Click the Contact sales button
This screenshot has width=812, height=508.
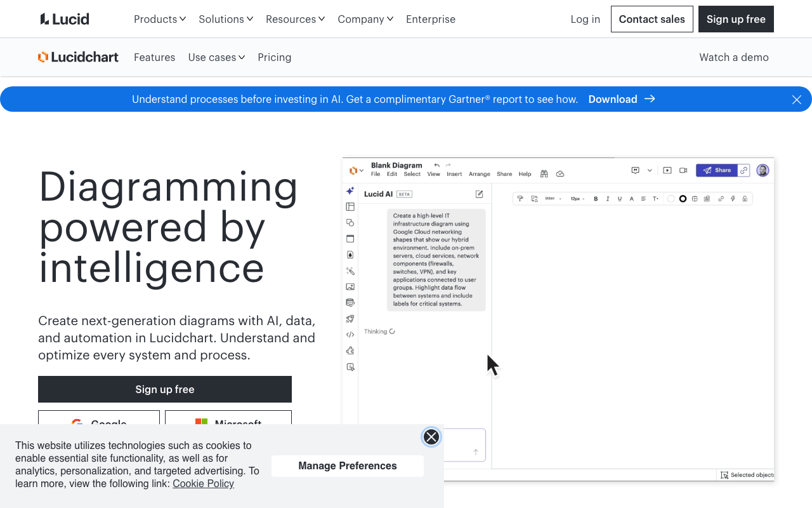point(652,19)
